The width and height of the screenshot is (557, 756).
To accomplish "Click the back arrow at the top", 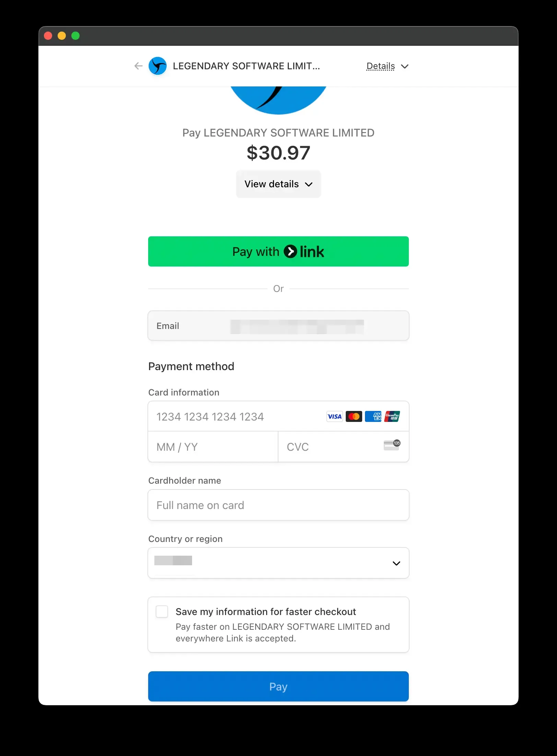I will click(138, 66).
